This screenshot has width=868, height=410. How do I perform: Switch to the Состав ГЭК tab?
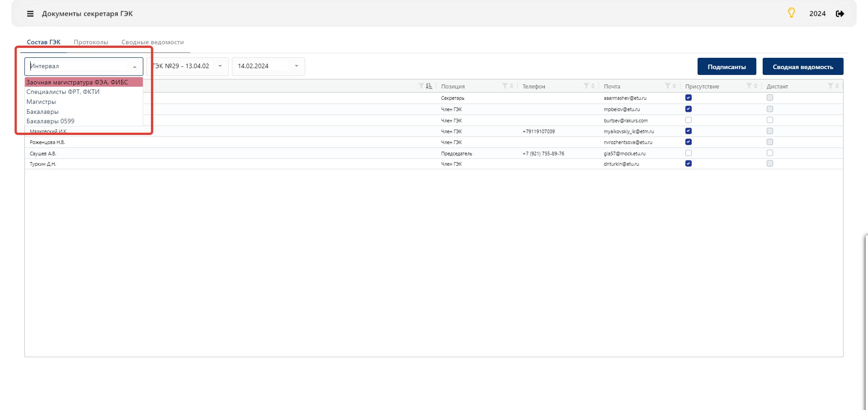[43, 42]
